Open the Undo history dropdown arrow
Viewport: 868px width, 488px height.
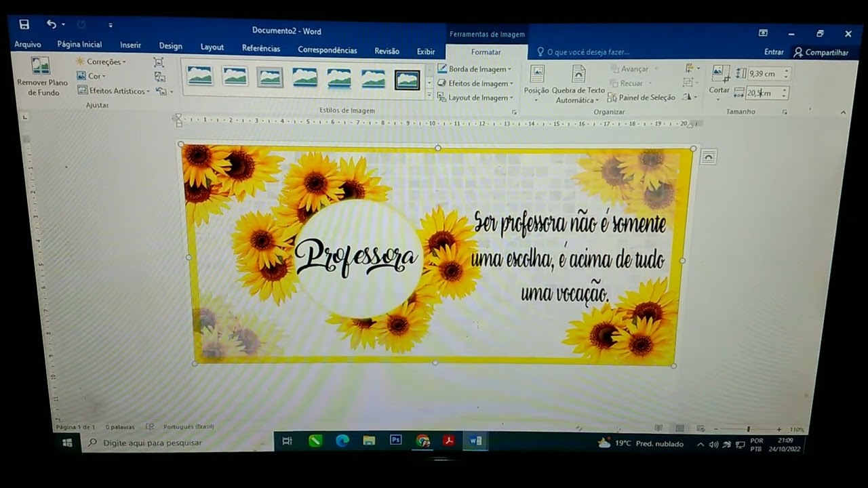point(63,25)
